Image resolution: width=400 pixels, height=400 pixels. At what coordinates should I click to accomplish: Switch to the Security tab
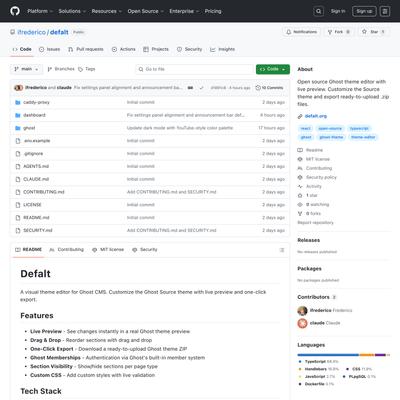point(189,49)
